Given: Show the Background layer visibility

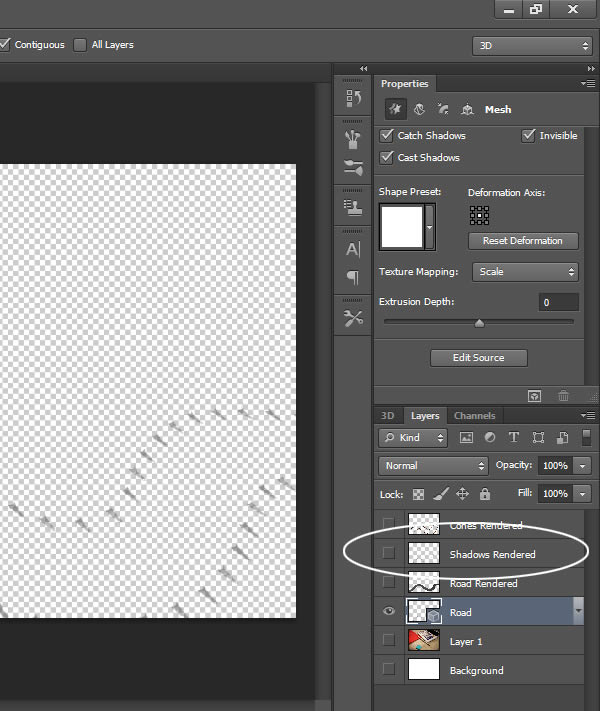Looking at the screenshot, I should click(389, 669).
